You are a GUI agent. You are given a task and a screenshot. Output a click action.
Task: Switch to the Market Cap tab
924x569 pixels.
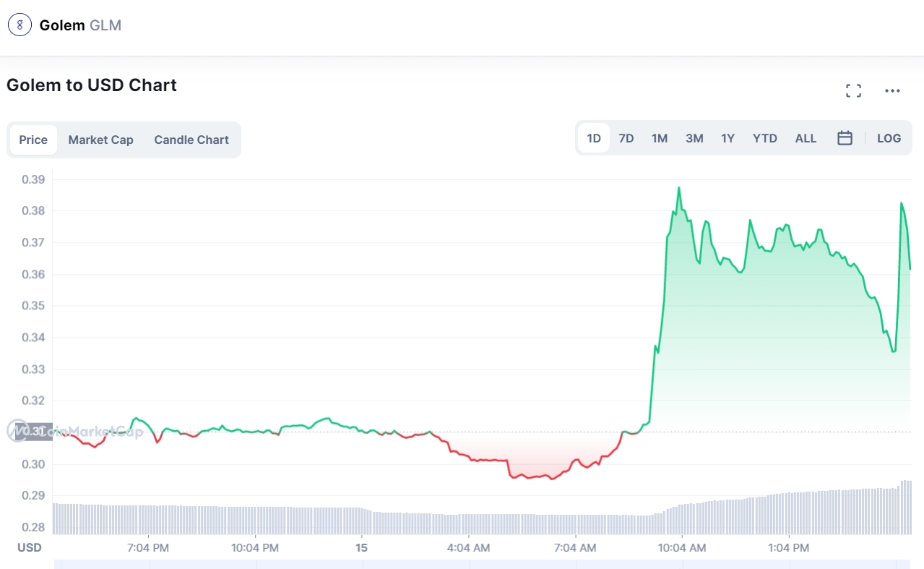(100, 140)
